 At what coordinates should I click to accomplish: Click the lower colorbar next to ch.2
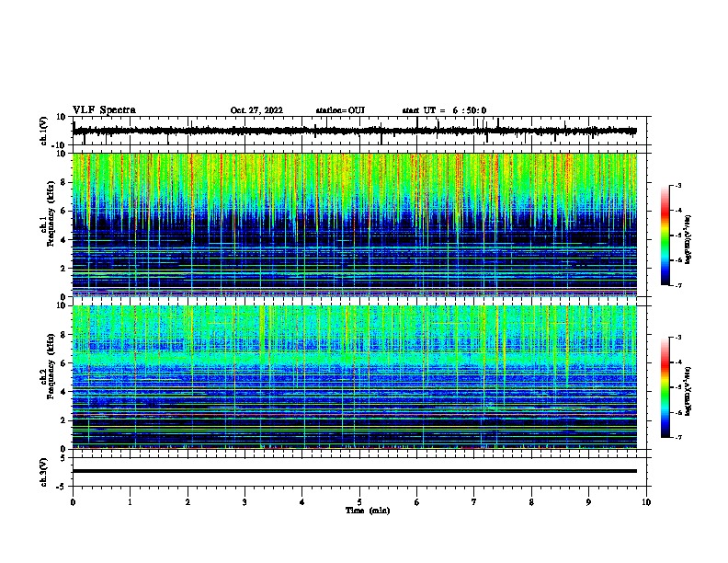pos(665,387)
